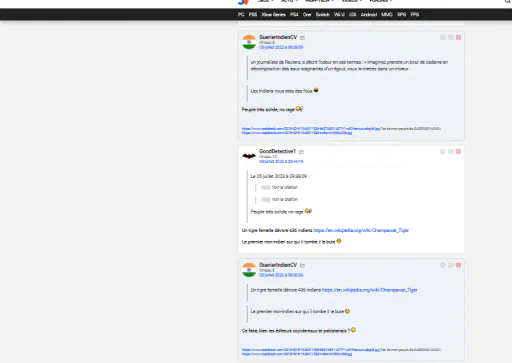Click the message icon next to the top GuerierIndienCV username
This screenshot has width=512, height=363.
(302, 38)
